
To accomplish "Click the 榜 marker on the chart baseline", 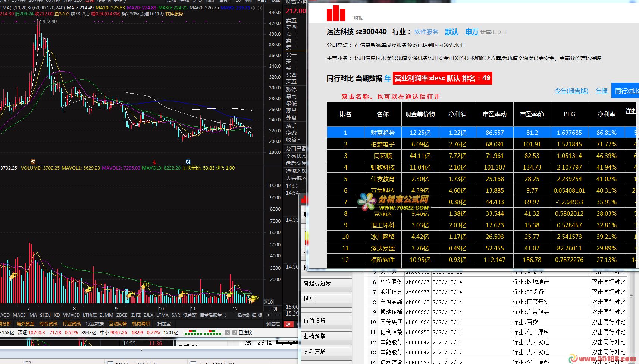I will pos(33,162).
